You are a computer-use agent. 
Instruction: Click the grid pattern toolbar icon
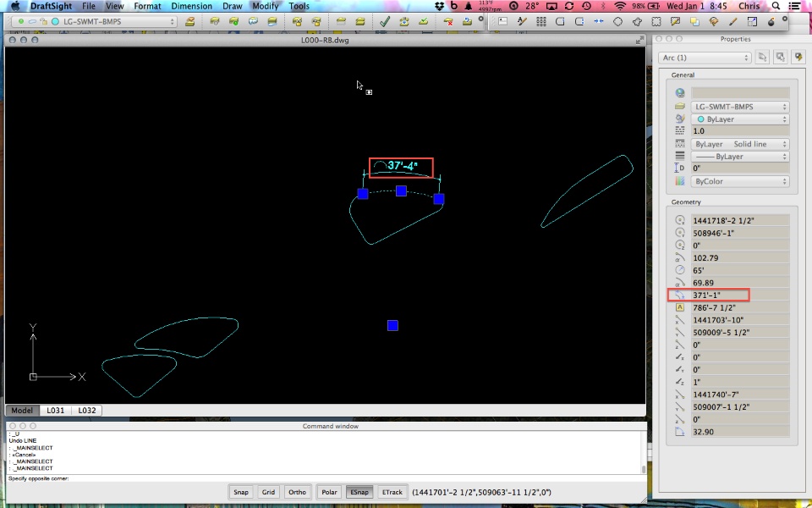(540, 22)
